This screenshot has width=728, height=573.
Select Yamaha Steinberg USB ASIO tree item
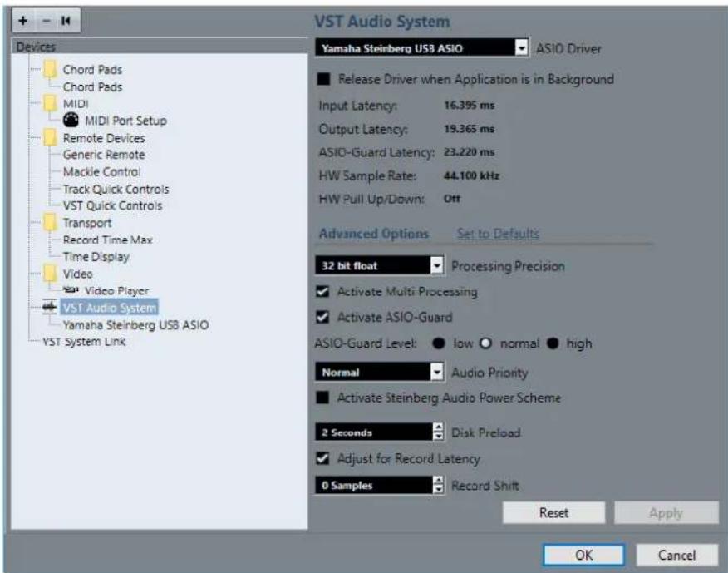tap(135, 325)
